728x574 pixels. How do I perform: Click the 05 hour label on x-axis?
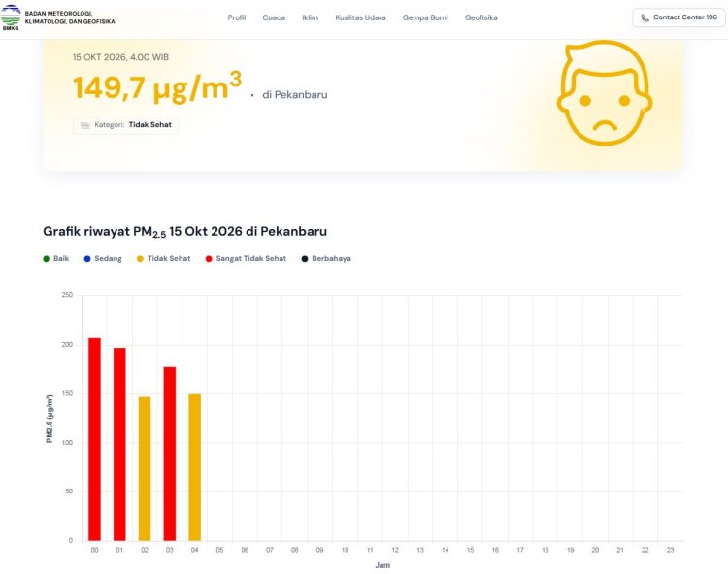(x=219, y=550)
